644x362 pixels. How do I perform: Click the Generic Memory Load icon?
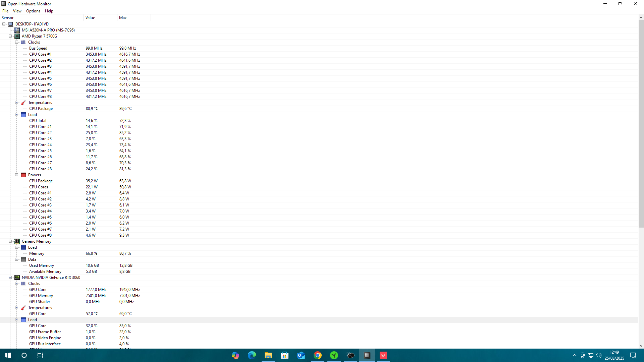(23, 247)
